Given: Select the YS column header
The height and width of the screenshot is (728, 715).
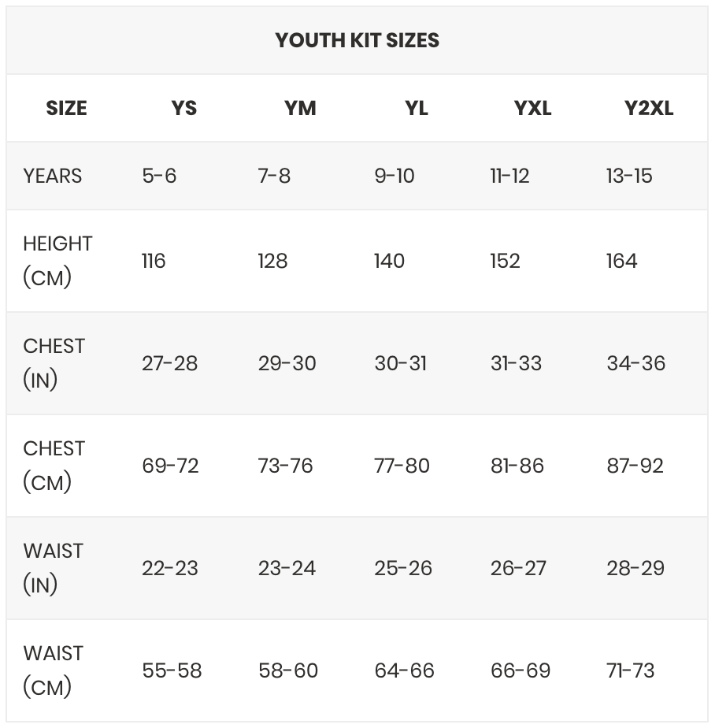Looking at the screenshot, I should click(183, 108).
